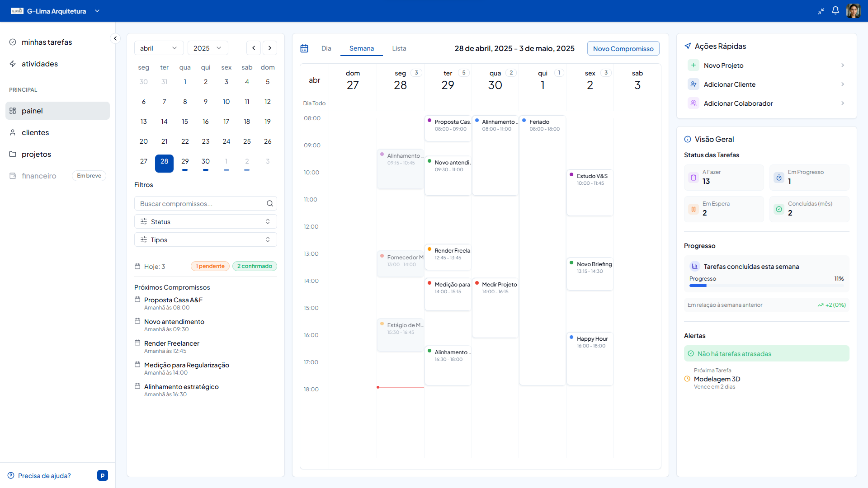
Task: Click the Adicionar Colaborador people icon
Action: pyautogui.click(x=693, y=103)
